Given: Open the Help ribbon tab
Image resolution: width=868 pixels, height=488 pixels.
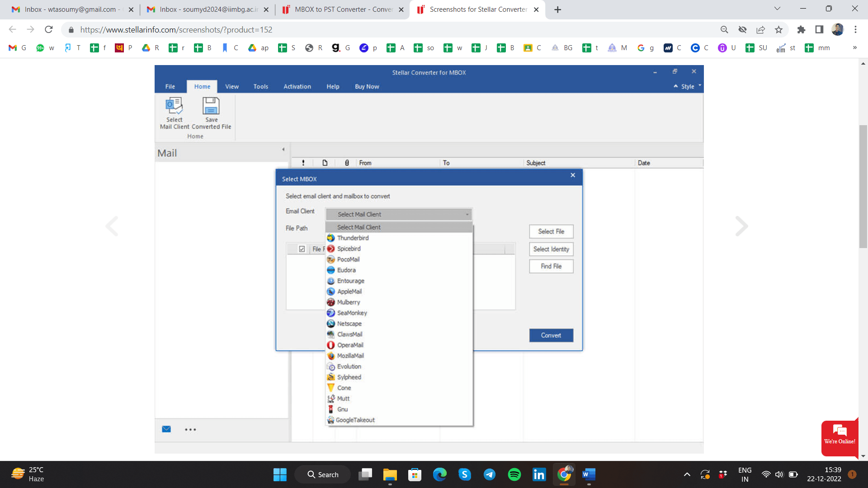Looking at the screenshot, I should click(333, 86).
